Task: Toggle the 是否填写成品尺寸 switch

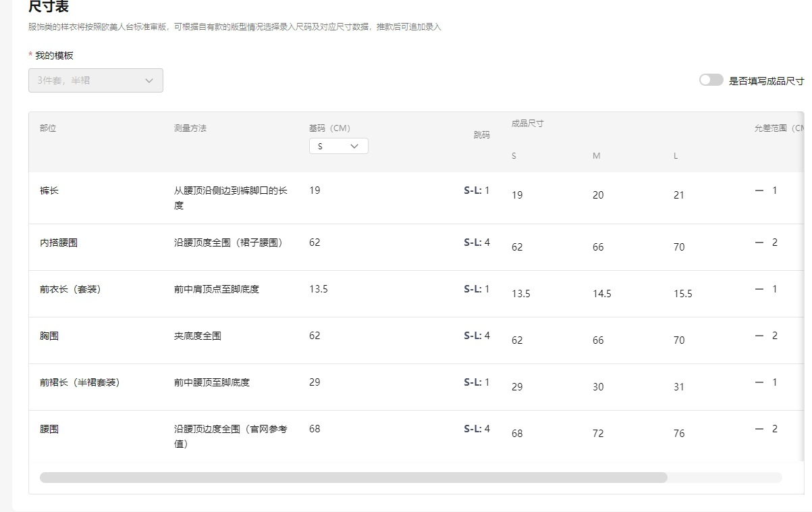Action: tap(711, 80)
